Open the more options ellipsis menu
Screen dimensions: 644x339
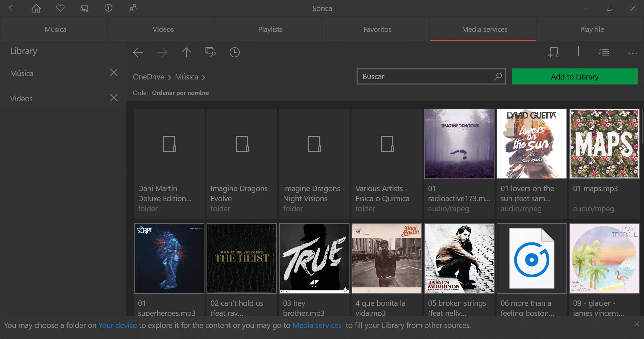pos(633,53)
